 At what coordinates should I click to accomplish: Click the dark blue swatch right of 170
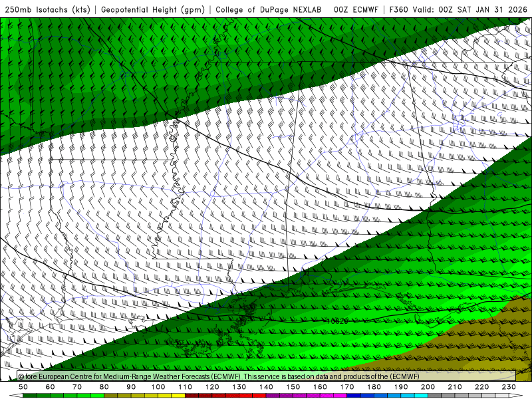click(354, 396)
